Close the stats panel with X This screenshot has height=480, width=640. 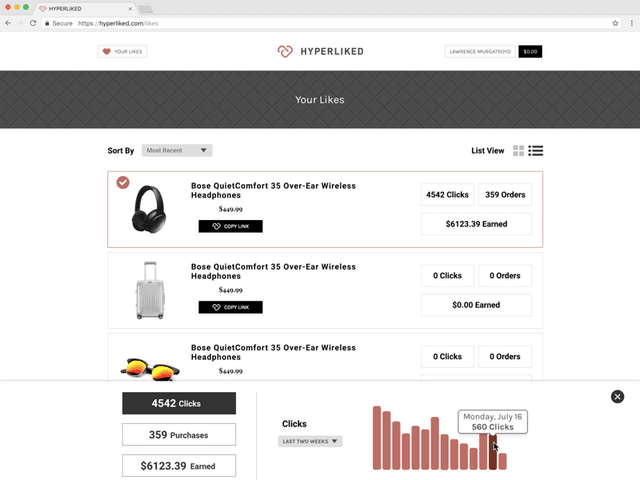[x=617, y=397]
